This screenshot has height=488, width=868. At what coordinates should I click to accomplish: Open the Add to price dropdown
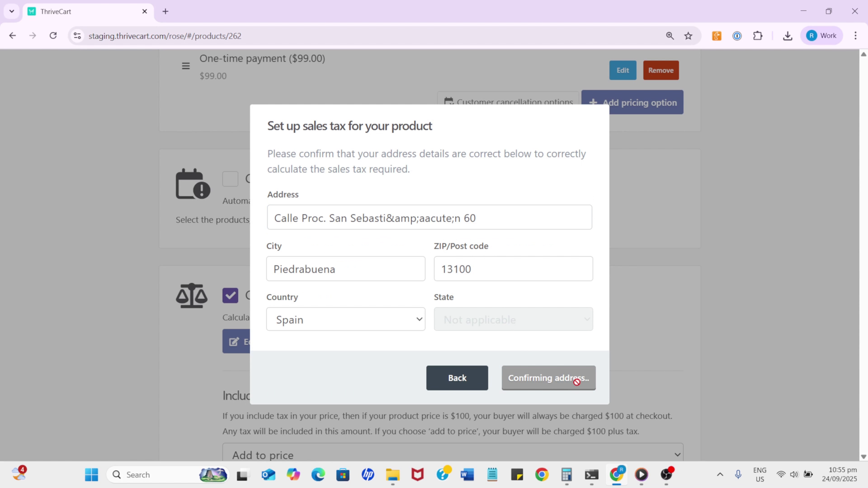pos(452,455)
